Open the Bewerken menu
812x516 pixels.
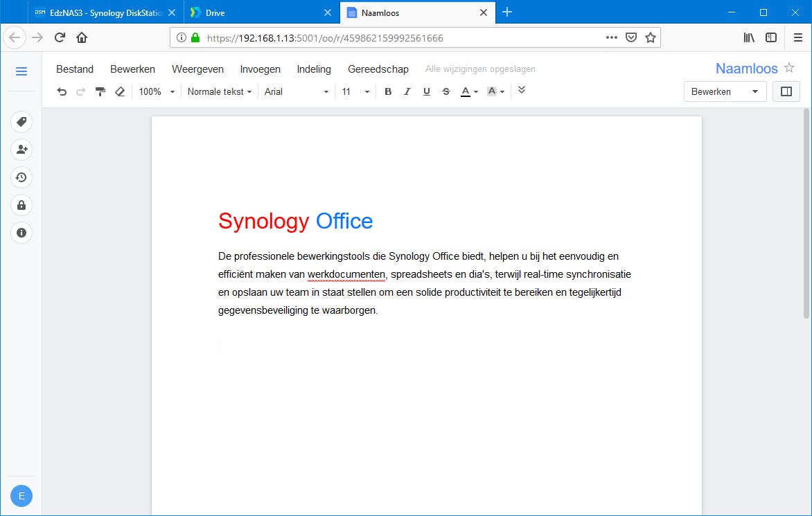[x=132, y=69]
